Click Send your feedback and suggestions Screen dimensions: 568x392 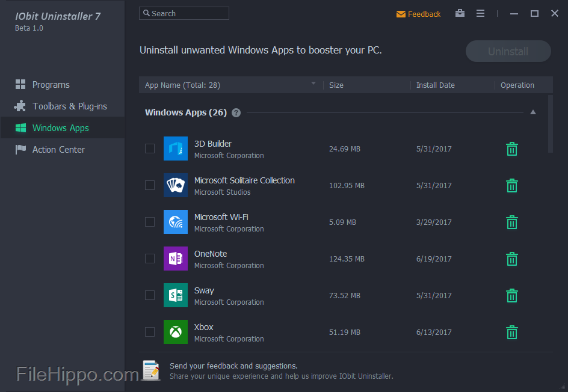(233, 366)
